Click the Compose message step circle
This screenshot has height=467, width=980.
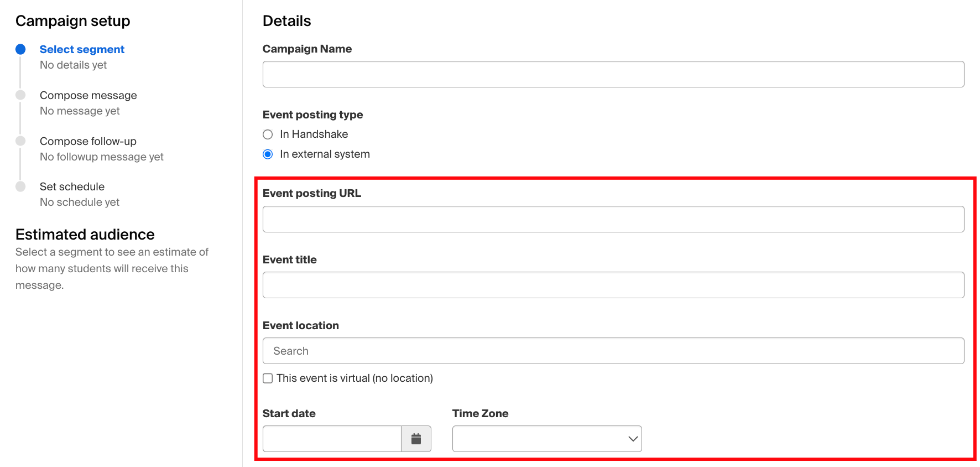point(20,95)
